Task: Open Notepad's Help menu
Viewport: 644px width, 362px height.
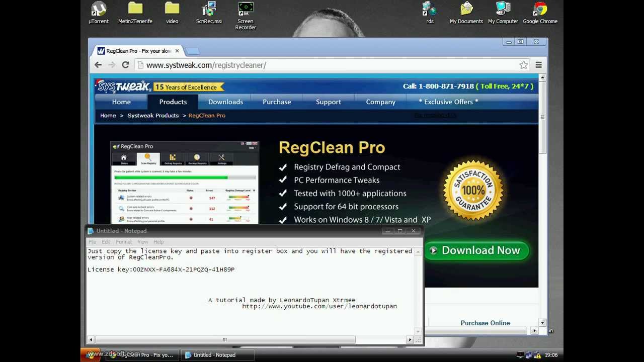Action: coord(158,242)
